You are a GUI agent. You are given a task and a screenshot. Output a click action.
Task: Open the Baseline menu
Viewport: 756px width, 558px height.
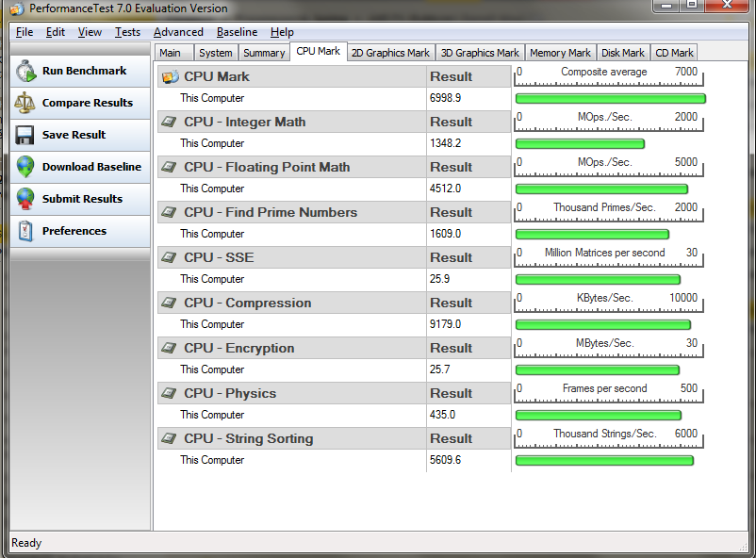[237, 32]
